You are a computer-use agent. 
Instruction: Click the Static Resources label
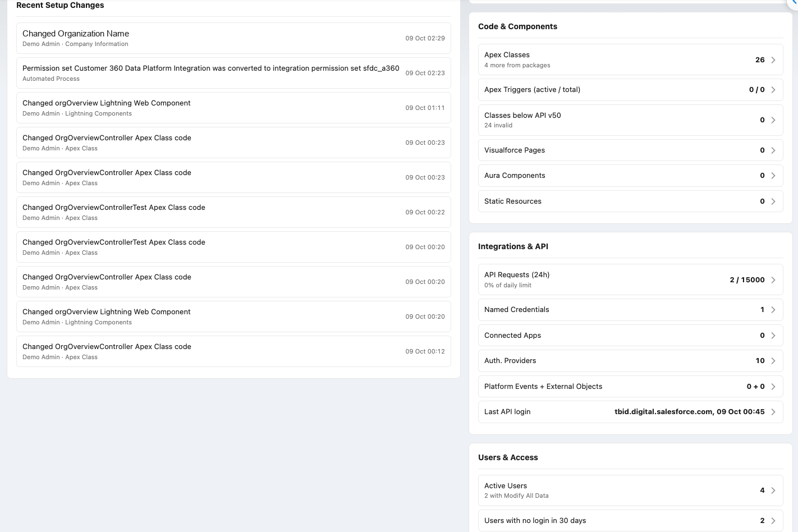(513, 201)
